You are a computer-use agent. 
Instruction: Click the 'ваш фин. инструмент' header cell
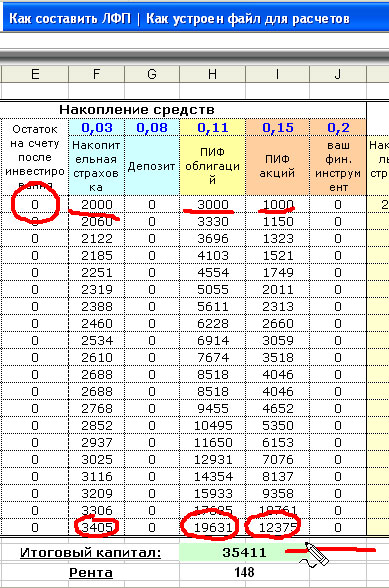(x=338, y=166)
